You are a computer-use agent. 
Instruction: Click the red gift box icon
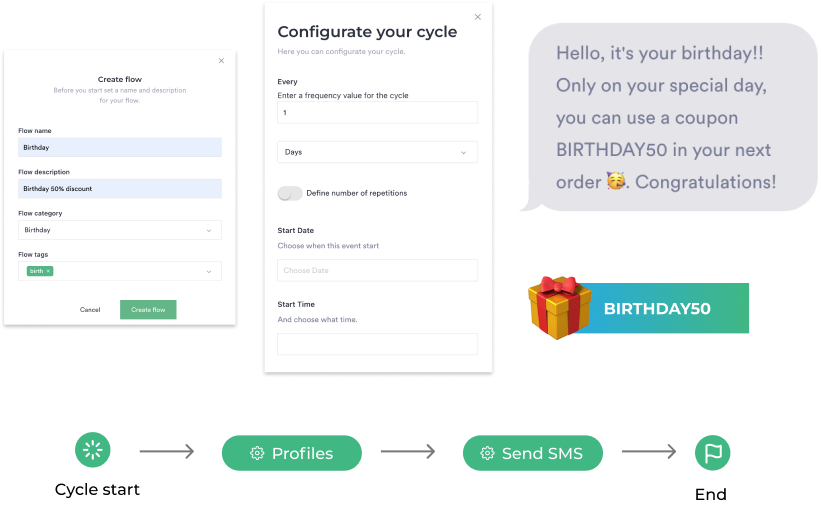(x=560, y=308)
